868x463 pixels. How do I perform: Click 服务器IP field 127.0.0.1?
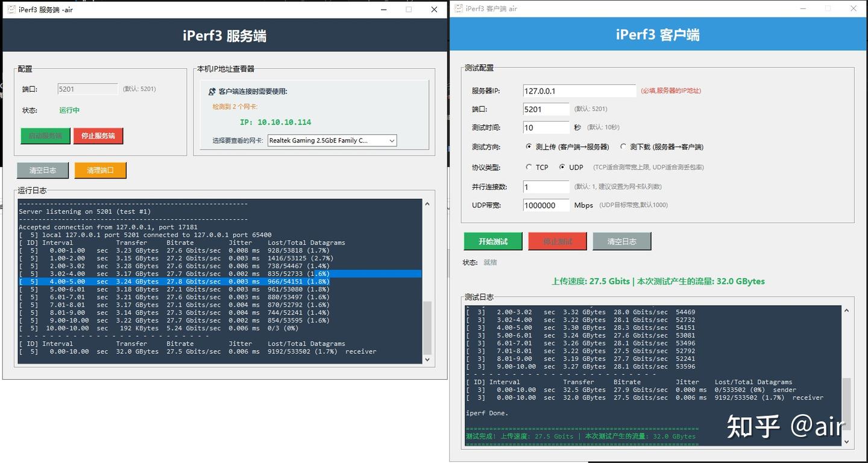579,91
